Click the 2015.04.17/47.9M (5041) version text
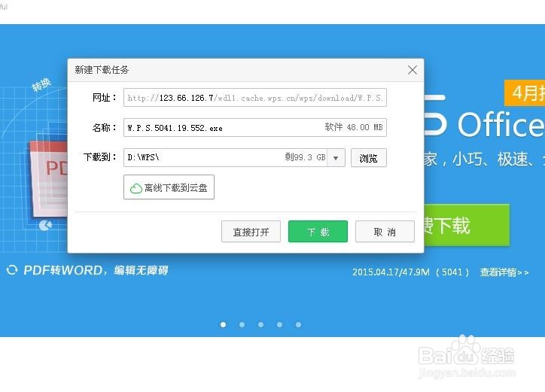Screen dimensions: 545x392 (410, 272)
